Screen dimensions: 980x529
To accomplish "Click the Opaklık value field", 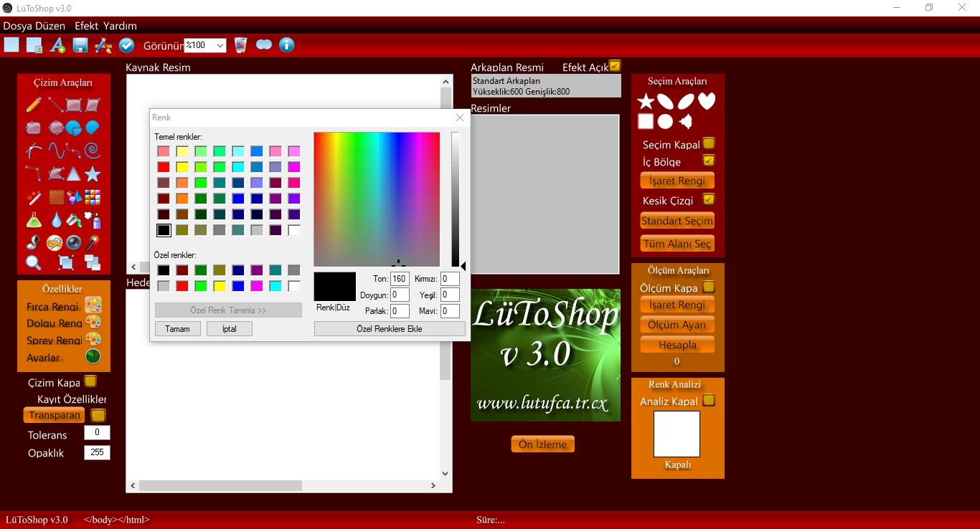I will point(97,452).
